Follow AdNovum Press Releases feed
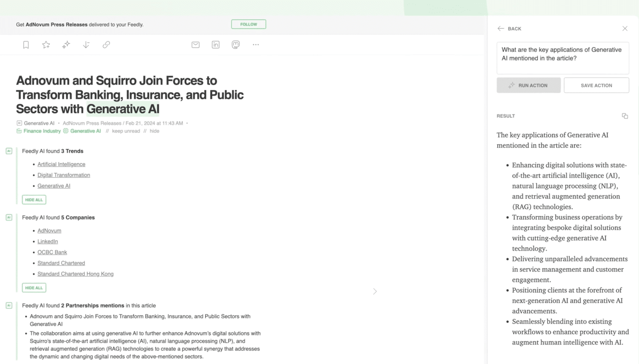 [x=248, y=24]
